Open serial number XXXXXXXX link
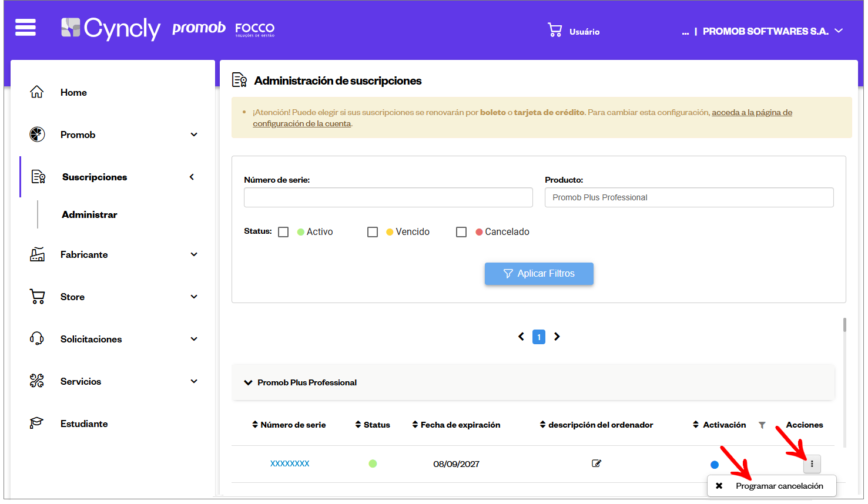 [290, 463]
